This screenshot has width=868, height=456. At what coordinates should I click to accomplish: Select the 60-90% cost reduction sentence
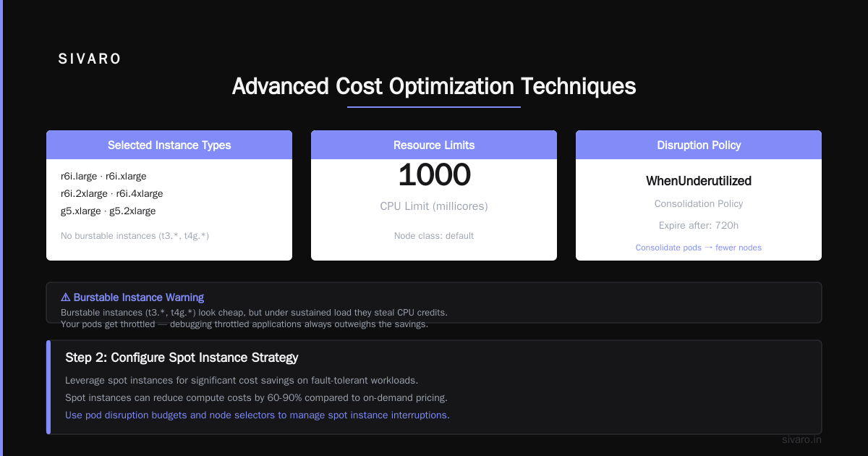click(x=257, y=397)
